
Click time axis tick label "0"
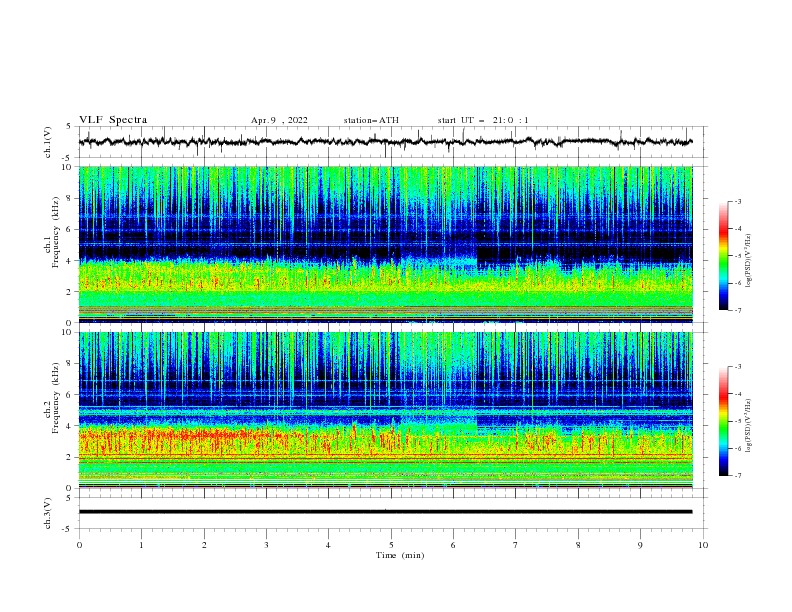(79, 545)
